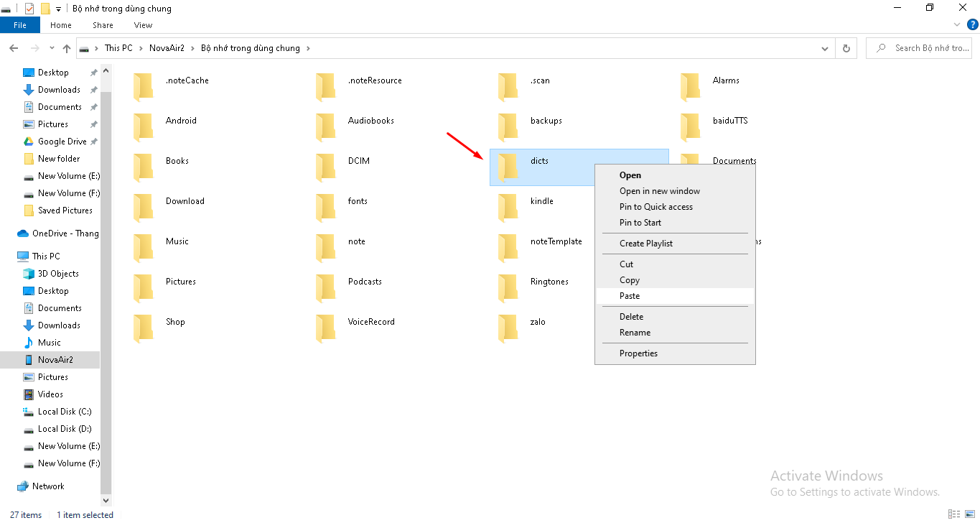The width and height of the screenshot is (980, 523).
Task: Expand the ribbon with the chevron
Action: click(956, 24)
